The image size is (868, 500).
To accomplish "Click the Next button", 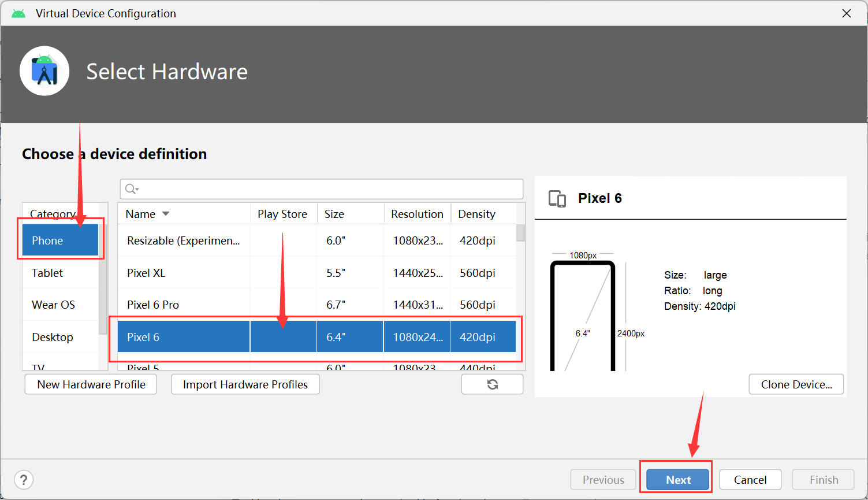I will click(678, 480).
